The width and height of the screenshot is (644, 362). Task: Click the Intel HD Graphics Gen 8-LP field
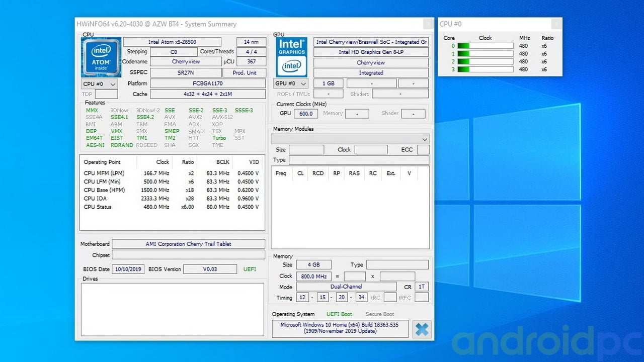371,52
